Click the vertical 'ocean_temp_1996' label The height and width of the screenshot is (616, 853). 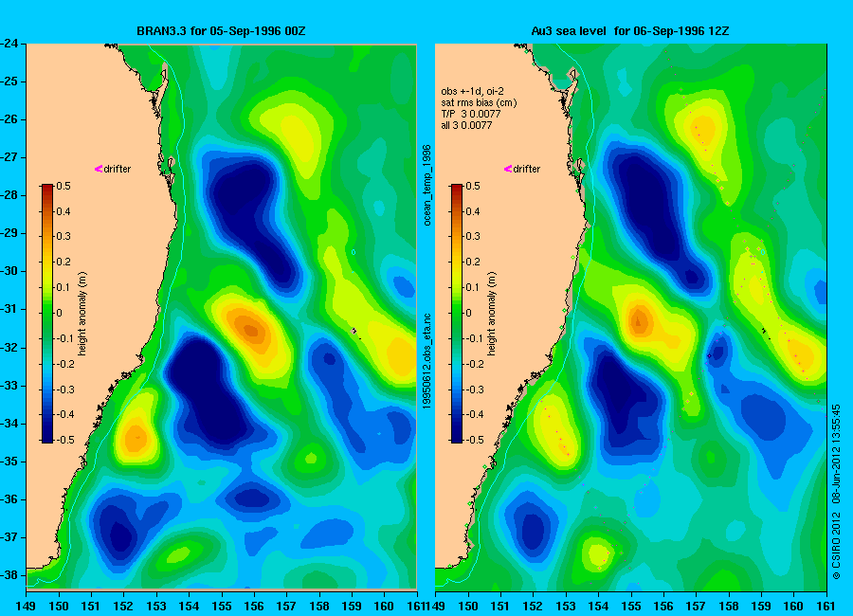(x=427, y=185)
